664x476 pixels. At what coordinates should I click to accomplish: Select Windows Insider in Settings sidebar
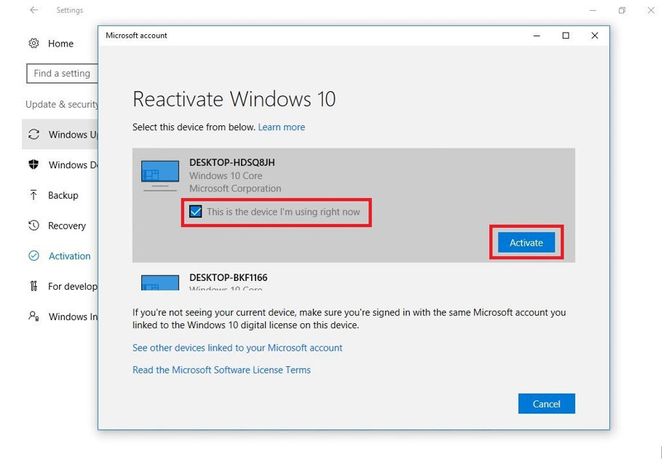(60, 317)
